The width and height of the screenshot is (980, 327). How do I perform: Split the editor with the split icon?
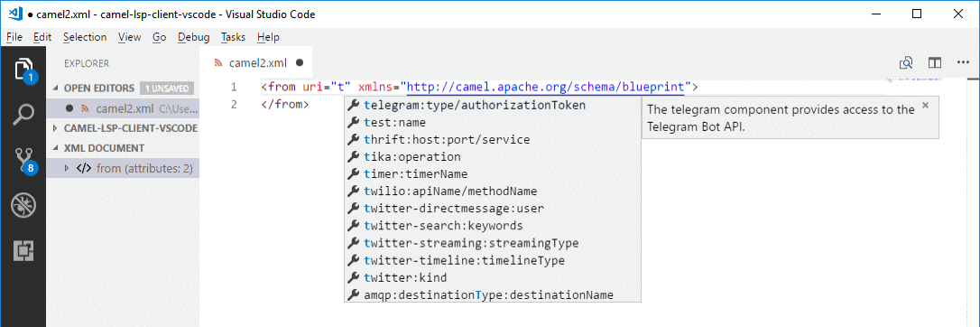(x=934, y=62)
